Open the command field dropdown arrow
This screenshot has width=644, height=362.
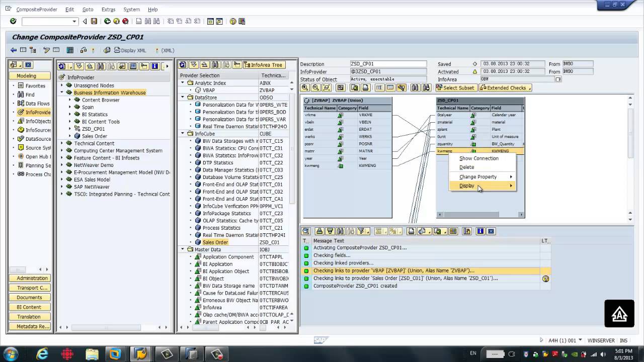pyautogui.click(x=74, y=21)
